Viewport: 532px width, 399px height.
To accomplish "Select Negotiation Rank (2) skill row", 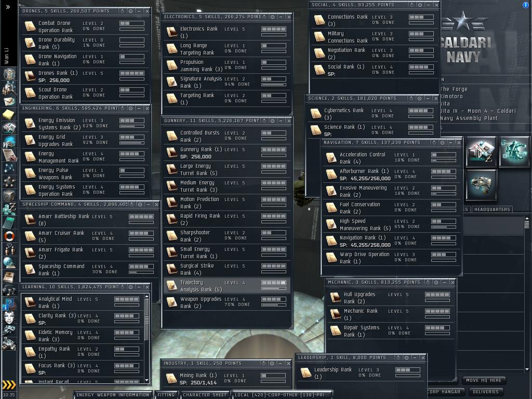I will [x=375, y=54].
